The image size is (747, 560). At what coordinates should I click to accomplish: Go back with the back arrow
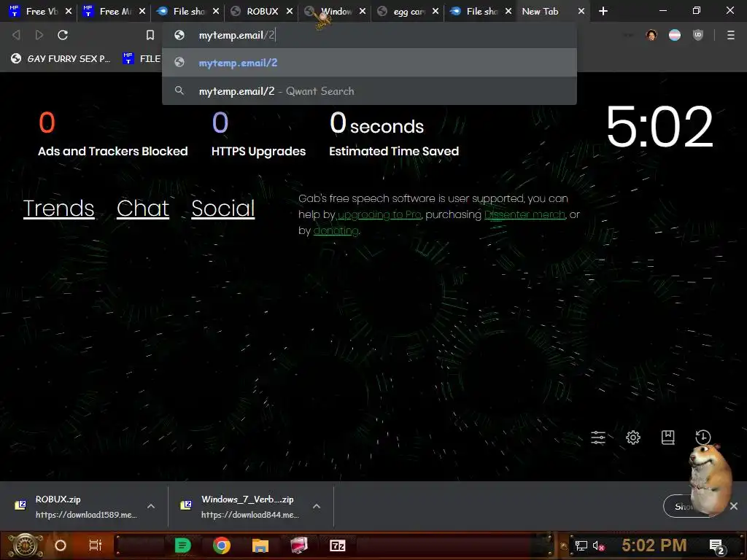click(x=16, y=35)
